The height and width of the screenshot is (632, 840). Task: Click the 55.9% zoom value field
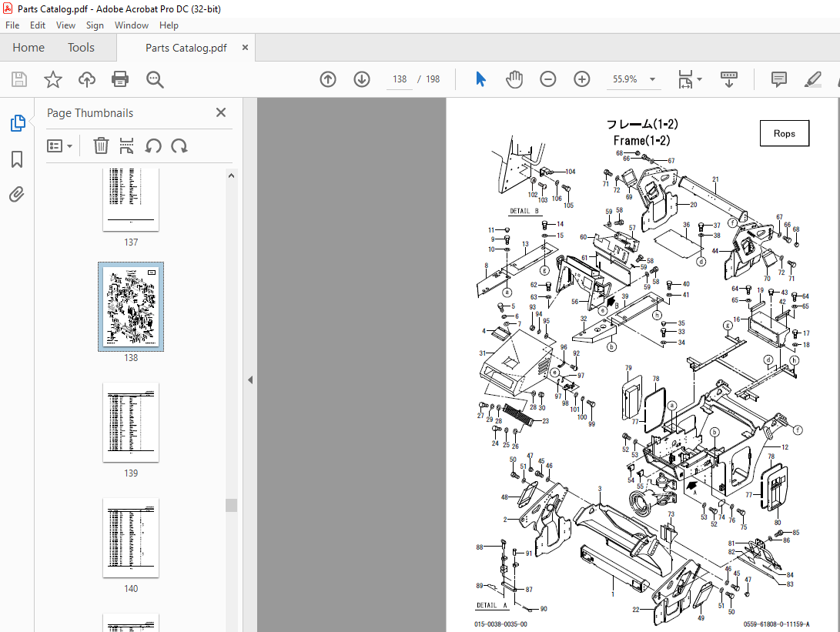click(x=625, y=79)
